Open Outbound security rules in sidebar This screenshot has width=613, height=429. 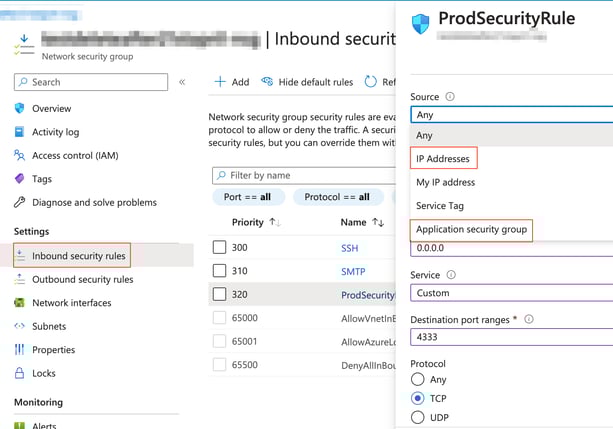tap(82, 280)
